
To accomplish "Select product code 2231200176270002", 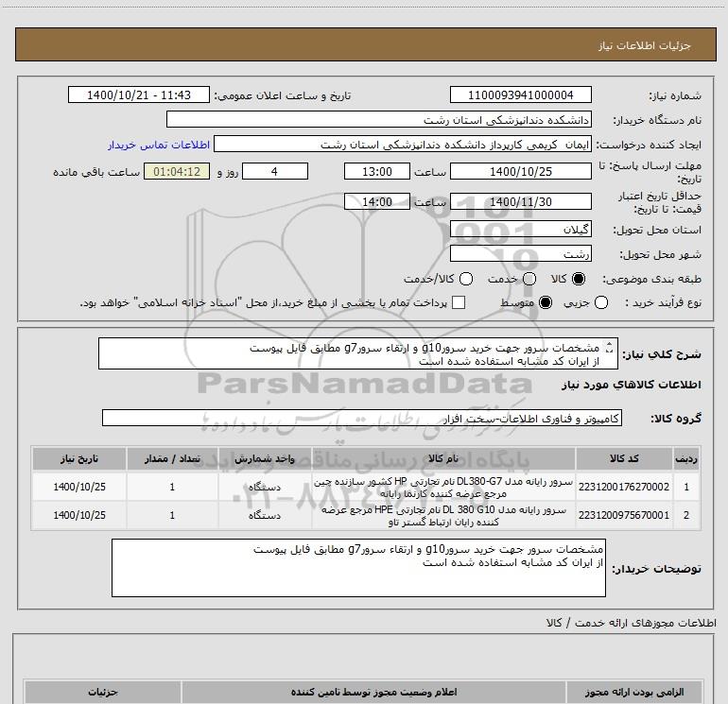I will pos(624,487).
